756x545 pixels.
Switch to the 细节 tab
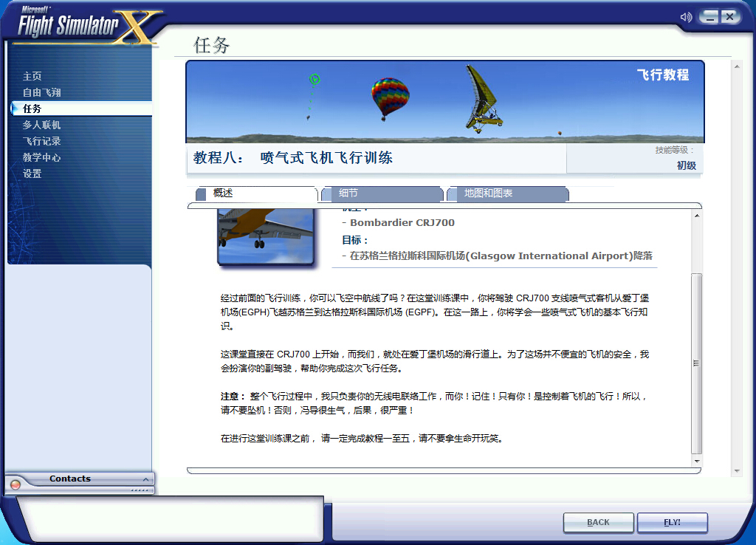click(348, 193)
